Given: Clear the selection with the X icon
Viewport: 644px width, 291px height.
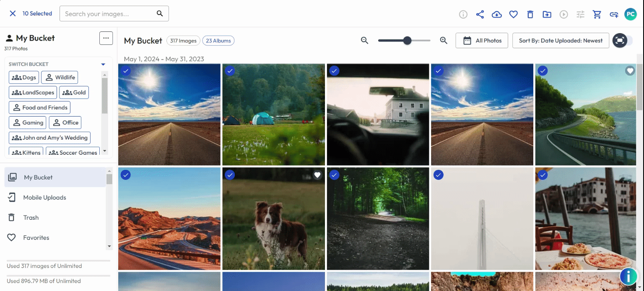Looking at the screenshot, I should point(13,13).
